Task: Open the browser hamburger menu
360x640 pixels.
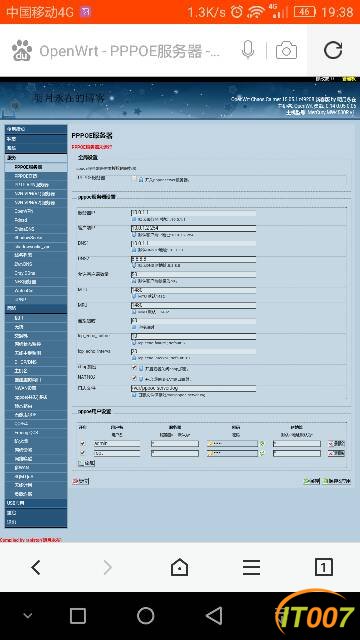Action: click(251, 567)
